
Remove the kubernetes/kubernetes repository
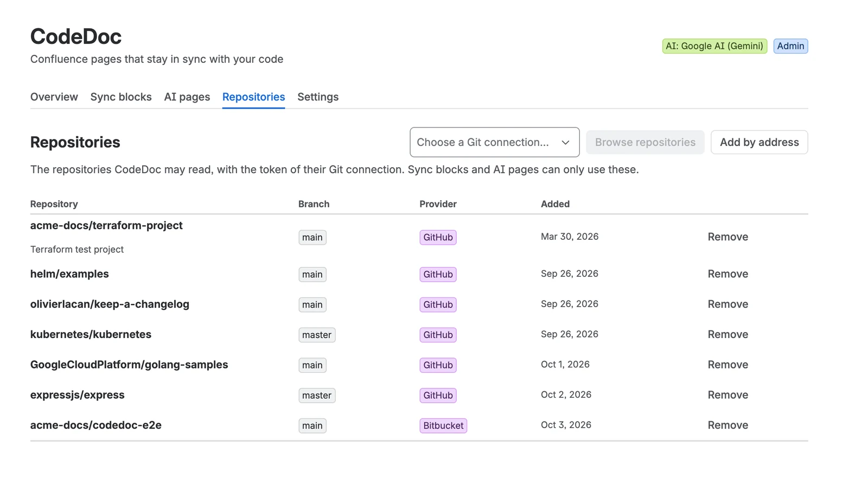(728, 335)
